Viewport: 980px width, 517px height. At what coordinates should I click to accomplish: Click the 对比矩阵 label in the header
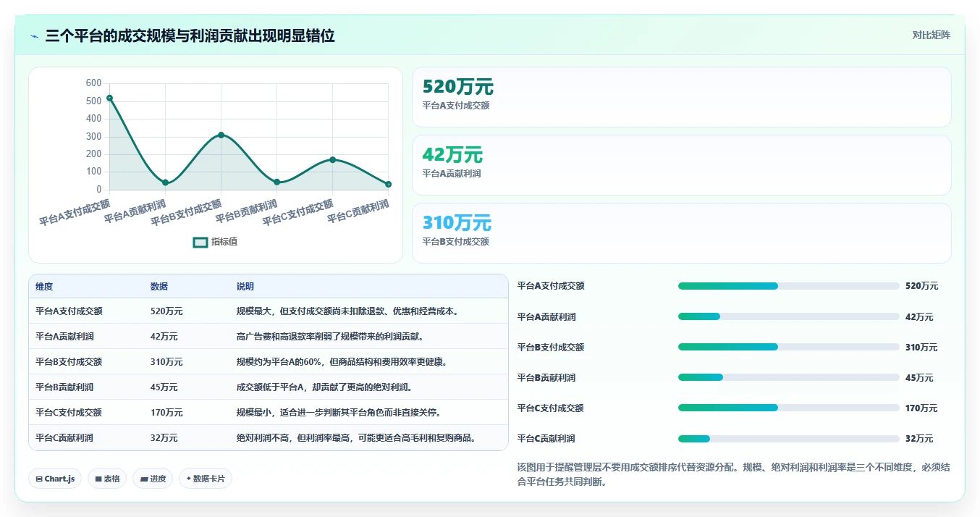(931, 35)
